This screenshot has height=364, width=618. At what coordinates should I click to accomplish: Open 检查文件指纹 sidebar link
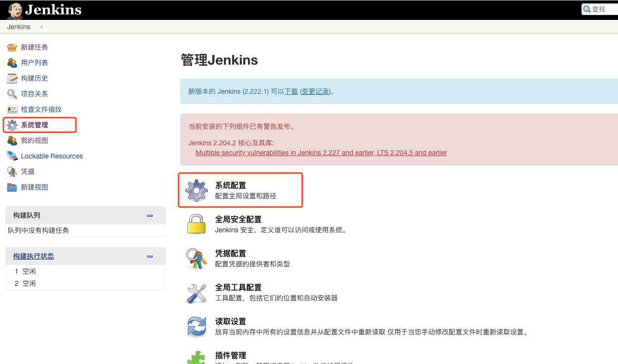[41, 109]
